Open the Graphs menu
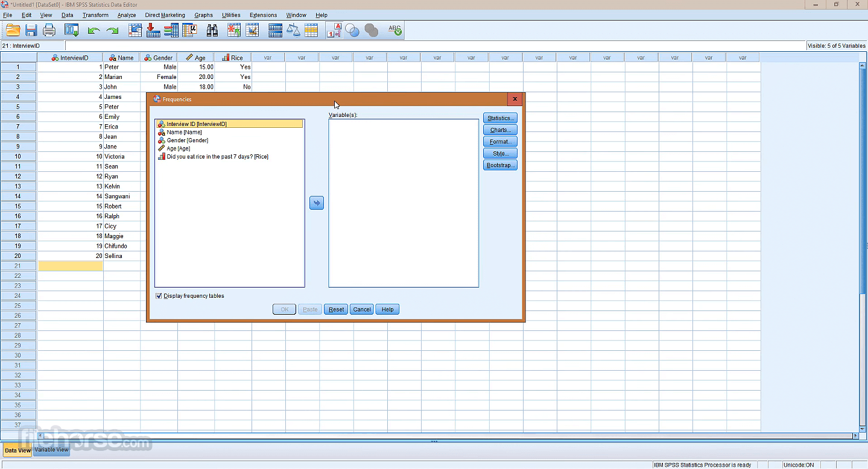868x469 pixels. pyautogui.click(x=203, y=15)
